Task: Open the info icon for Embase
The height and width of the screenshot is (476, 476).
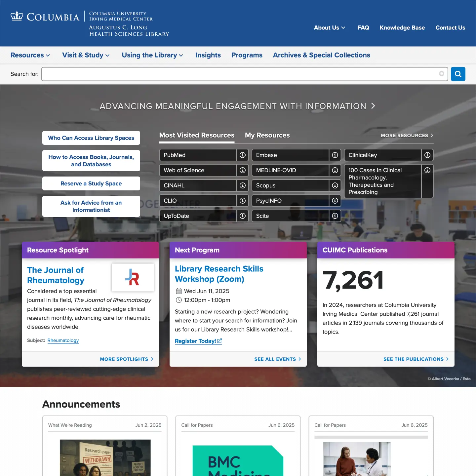Action: [x=335, y=155]
